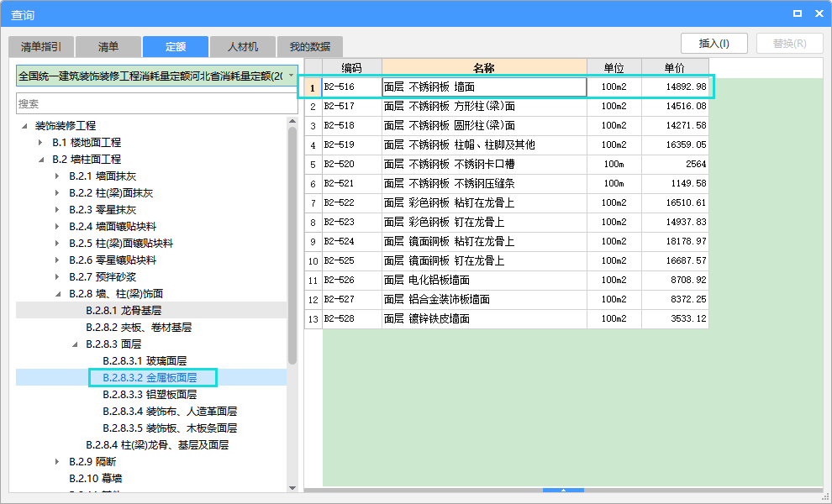Expand the B.2.1 墙面抹灰 node
The image size is (832, 504).
coord(58,176)
